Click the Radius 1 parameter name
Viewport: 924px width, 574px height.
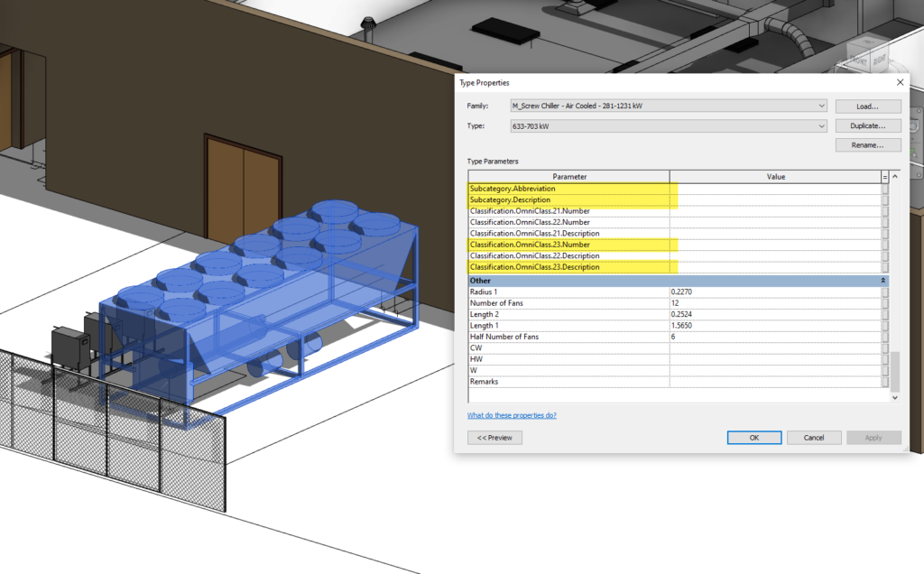pos(484,292)
